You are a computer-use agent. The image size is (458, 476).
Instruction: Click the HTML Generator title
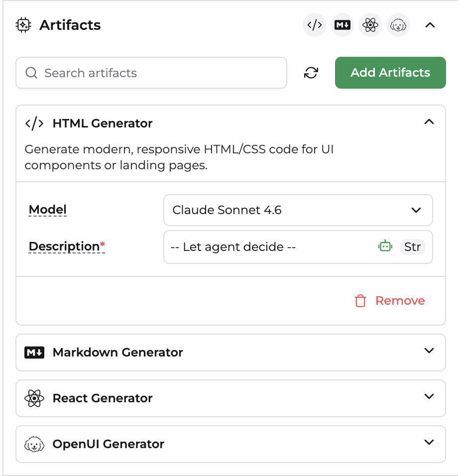coord(102,123)
